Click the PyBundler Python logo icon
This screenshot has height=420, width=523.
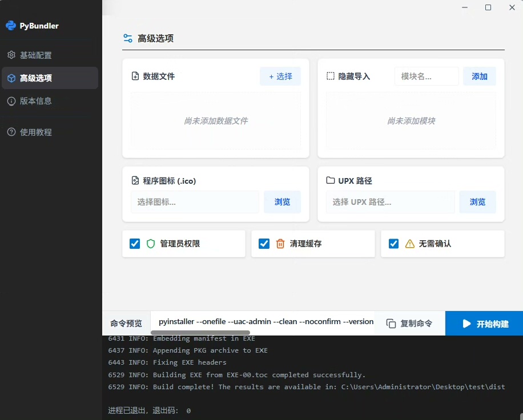[x=11, y=26]
